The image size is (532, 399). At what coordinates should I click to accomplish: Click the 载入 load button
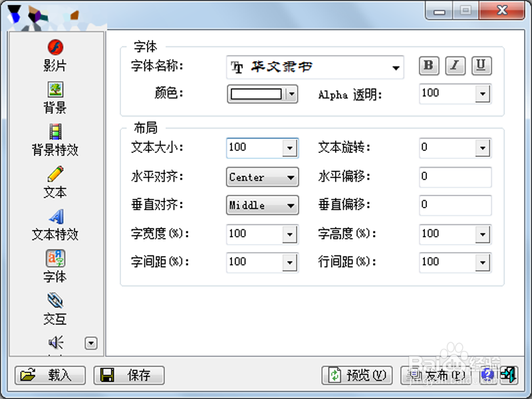tap(50, 375)
